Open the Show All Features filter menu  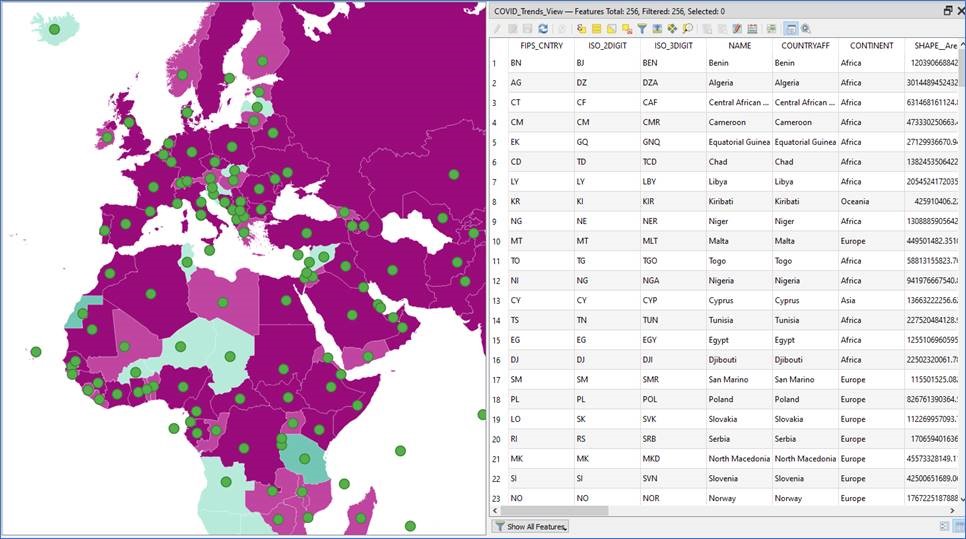point(530,527)
